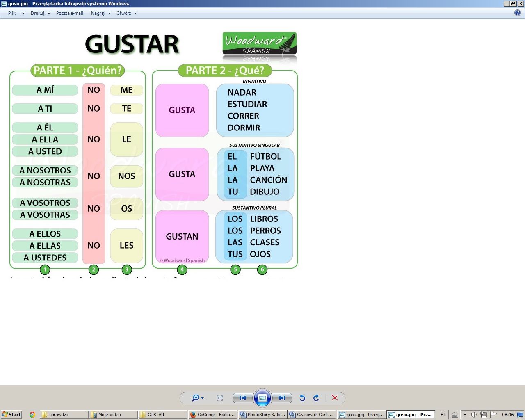Click the 08:16 taskbar clock
Image resolution: width=525 pixels, height=420 pixels.
(x=508, y=415)
